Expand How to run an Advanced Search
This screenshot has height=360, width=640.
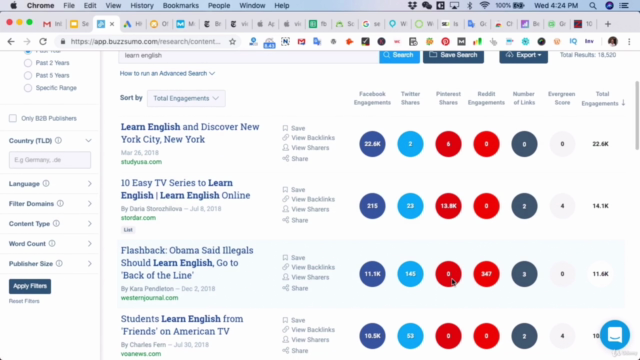pos(167,73)
